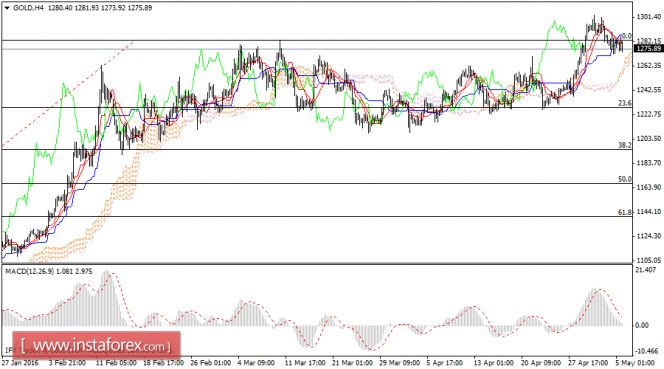Click the 0.0 Fibonacci level label

point(626,36)
